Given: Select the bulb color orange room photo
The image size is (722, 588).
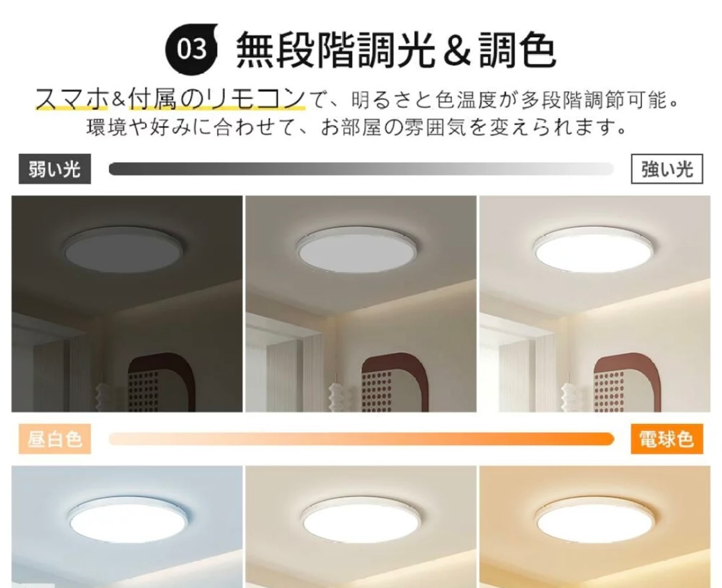Looking at the screenshot, I should coord(595,526).
